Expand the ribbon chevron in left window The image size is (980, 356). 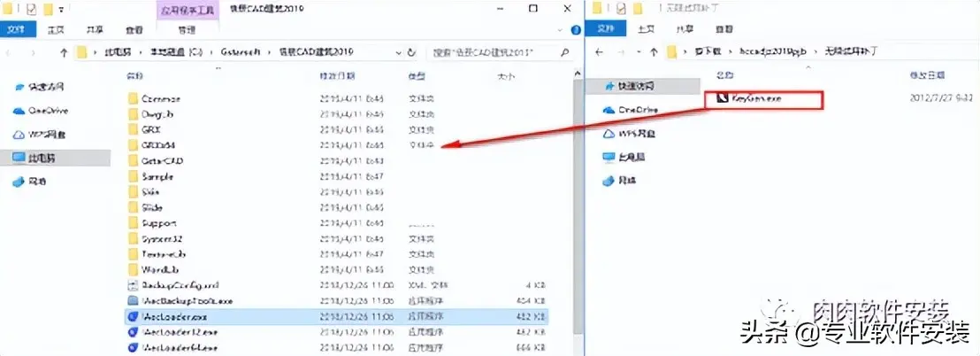pos(561,29)
